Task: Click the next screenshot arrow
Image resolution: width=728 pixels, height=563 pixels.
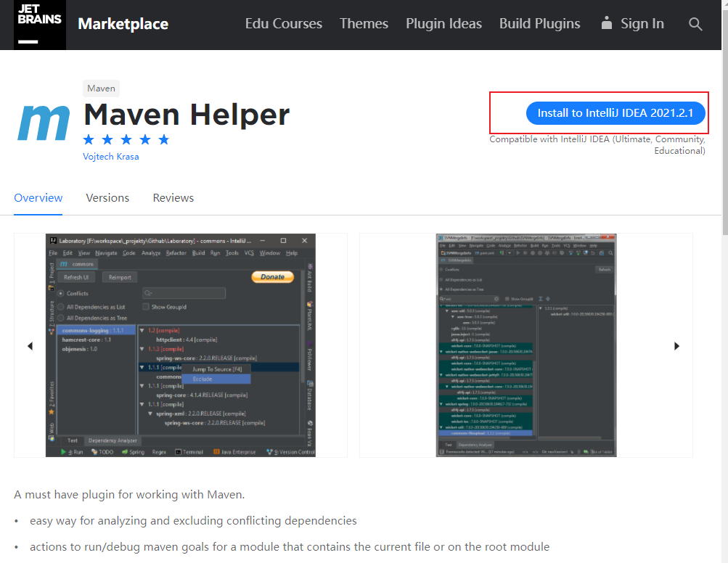Action: pyautogui.click(x=676, y=346)
